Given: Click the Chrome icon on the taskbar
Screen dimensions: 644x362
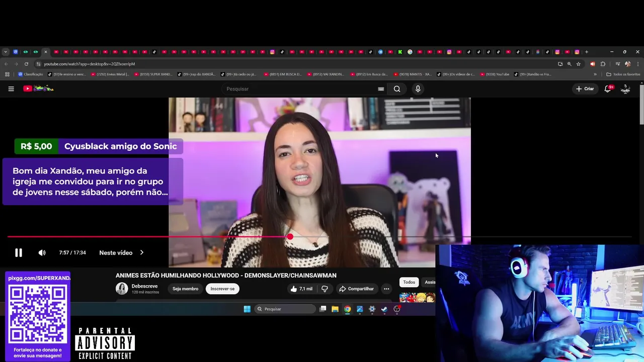Looking at the screenshot, I should coord(347,309).
